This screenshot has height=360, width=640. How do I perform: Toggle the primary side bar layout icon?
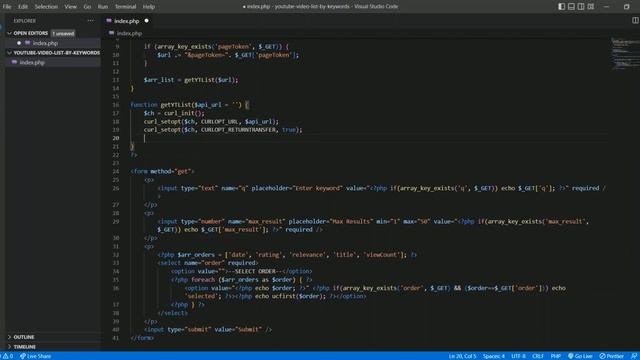tap(562, 7)
